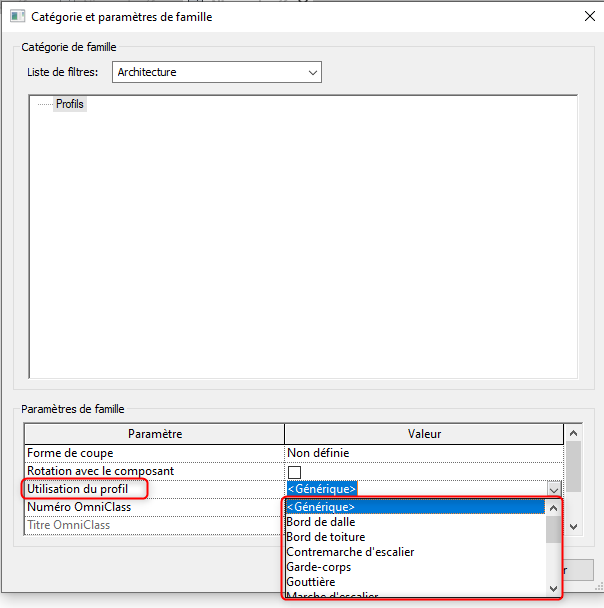
Task: Click the Valeur column header
Action: pos(424,434)
